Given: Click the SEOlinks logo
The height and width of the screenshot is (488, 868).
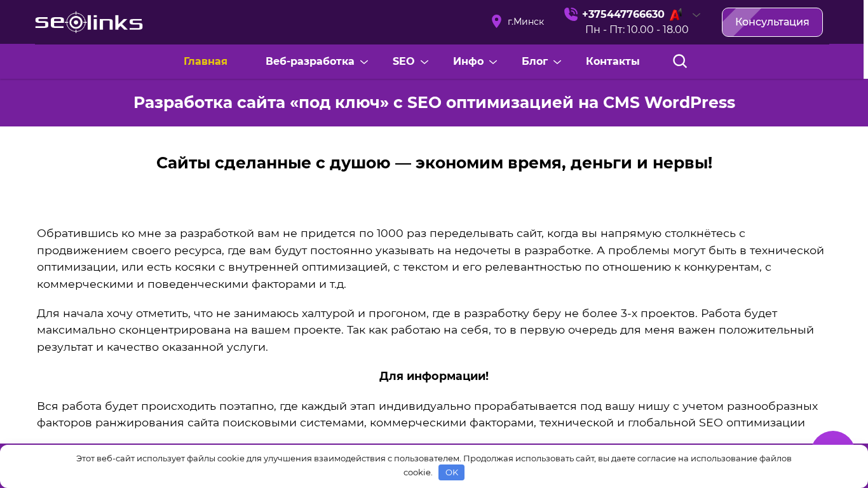Looking at the screenshot, I should coord(89,22).
